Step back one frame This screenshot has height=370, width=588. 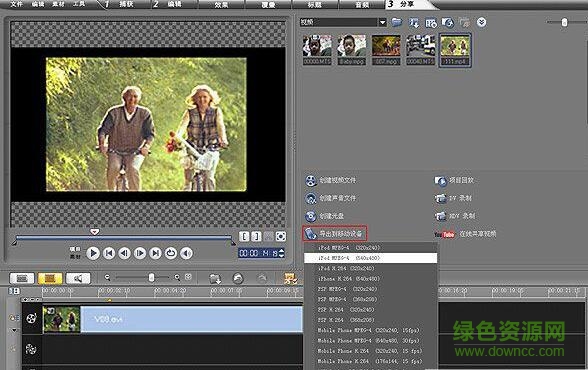point(124,253)
